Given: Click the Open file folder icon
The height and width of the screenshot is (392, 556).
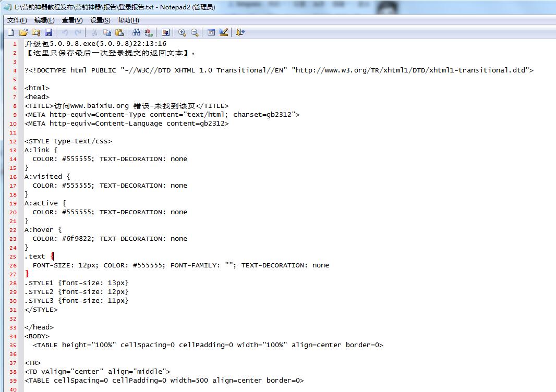Looking at the screenshot, I should click(x=23, y=32).
